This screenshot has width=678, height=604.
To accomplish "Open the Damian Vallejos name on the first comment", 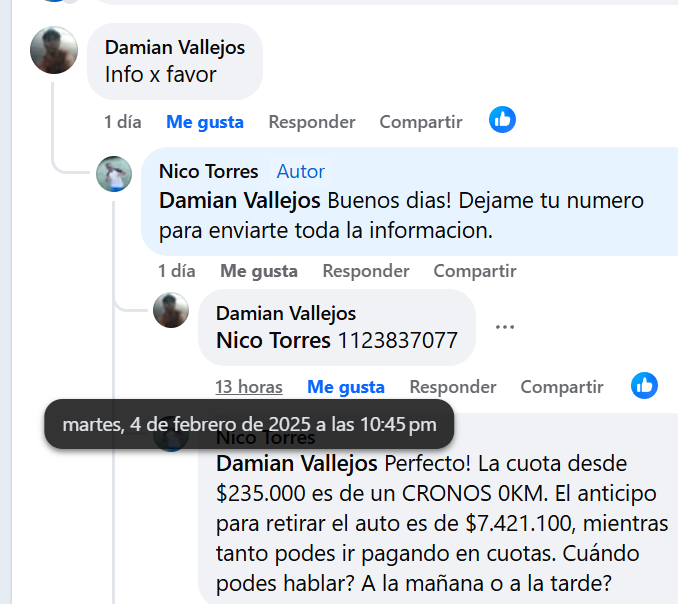I will point(175,48).
